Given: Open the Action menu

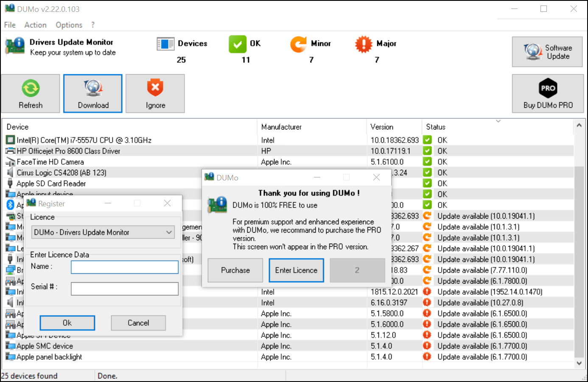Looking at the screenshot, I should (36, 25).
